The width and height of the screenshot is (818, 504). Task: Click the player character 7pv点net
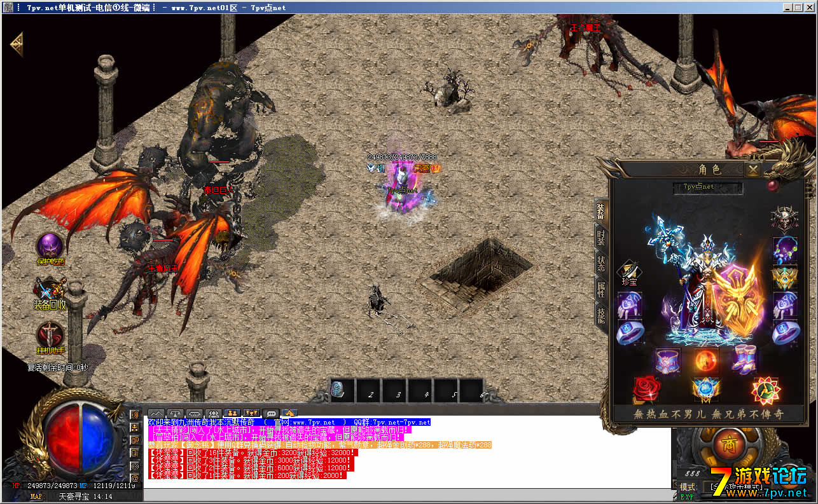pos(403,191)
